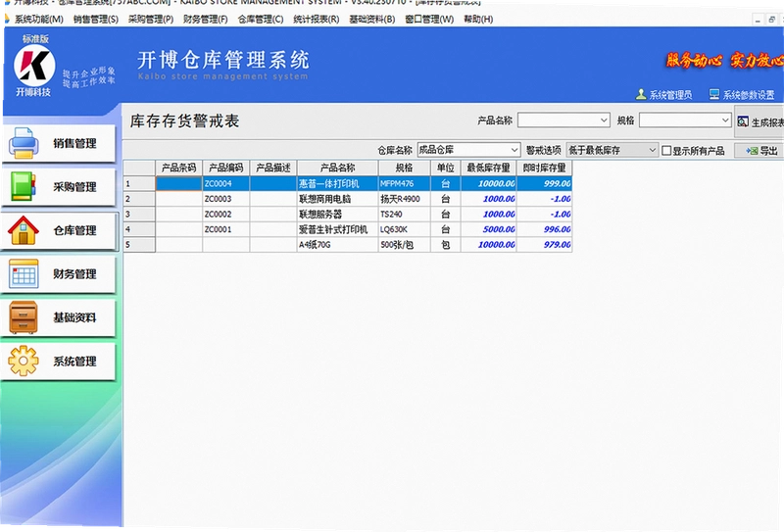Select the 联想商用电脑 table row
This screenshot has height=532, width=784.
tap(348, 199)
